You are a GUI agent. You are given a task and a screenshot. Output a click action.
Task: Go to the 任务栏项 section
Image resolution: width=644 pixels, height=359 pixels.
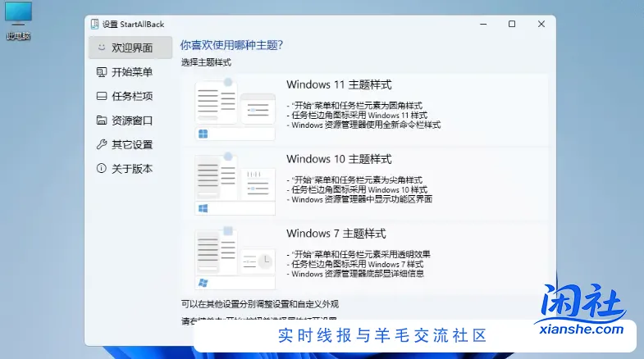click(132, 96)
